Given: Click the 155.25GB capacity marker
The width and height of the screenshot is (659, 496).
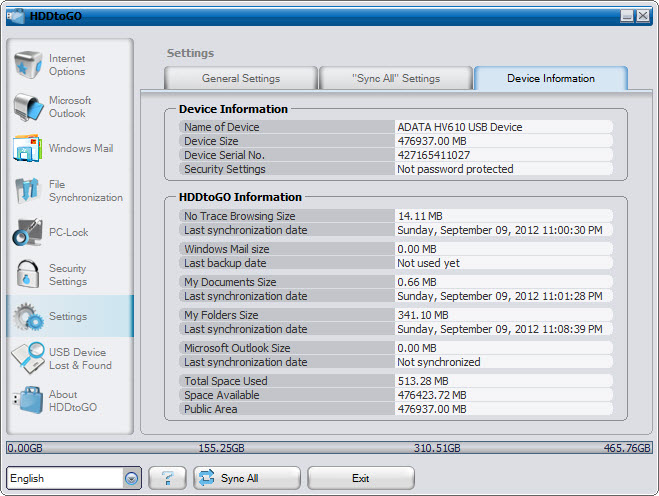Looking at the screenshot, I should click(x=221, y=448).
